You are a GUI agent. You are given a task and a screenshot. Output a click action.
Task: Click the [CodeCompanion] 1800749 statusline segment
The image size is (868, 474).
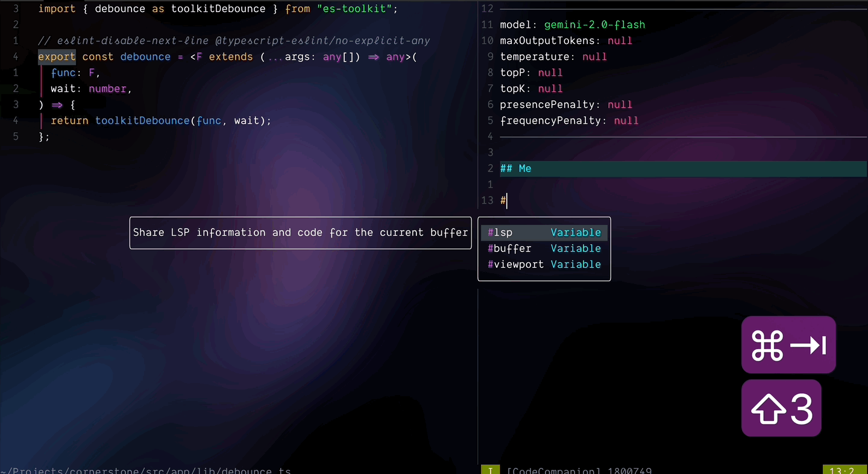coord(579,471)
